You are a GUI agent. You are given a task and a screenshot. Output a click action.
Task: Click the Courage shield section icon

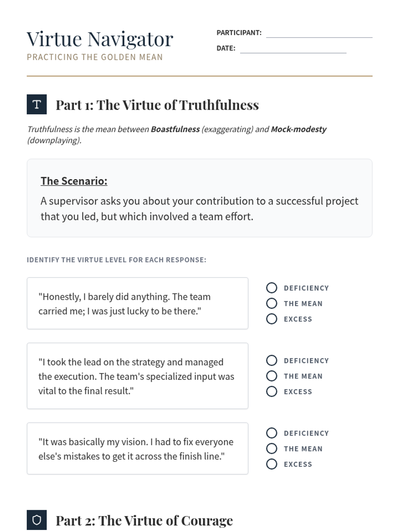[37, 520]
